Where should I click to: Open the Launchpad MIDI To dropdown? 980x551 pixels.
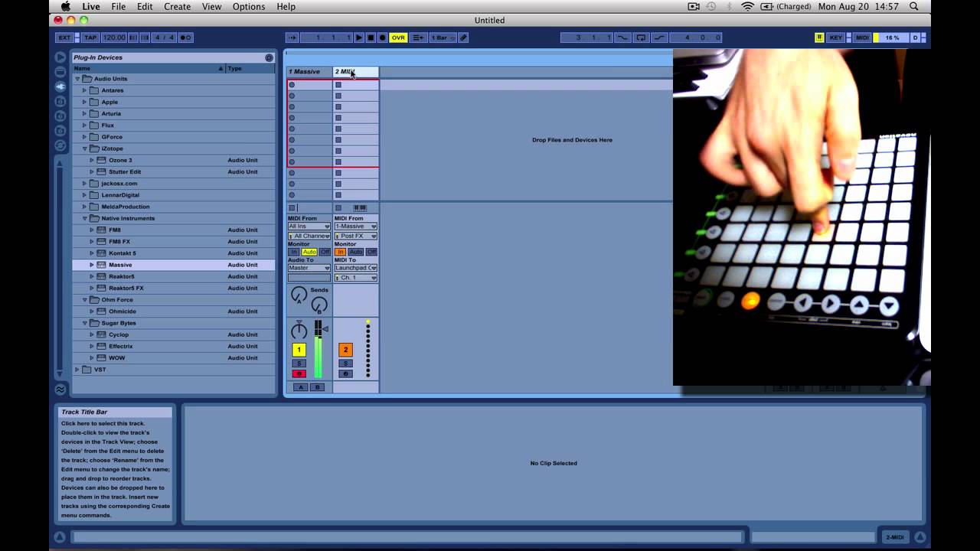[x=355, y=268]
